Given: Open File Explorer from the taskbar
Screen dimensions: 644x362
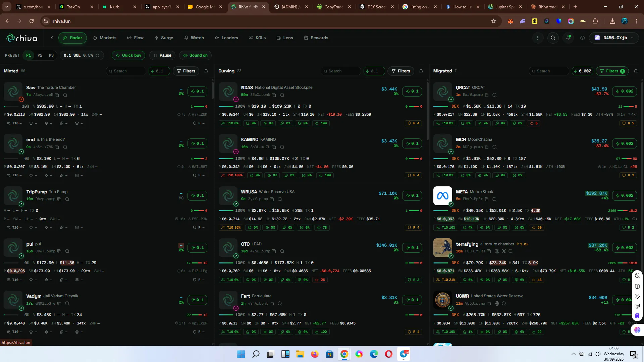Looking at the screenshot, I should pos(300,354).
